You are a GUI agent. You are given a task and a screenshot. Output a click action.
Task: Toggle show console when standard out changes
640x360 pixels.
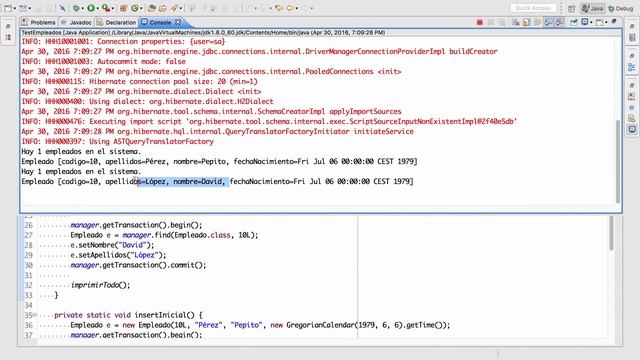(x=549, y=22)
